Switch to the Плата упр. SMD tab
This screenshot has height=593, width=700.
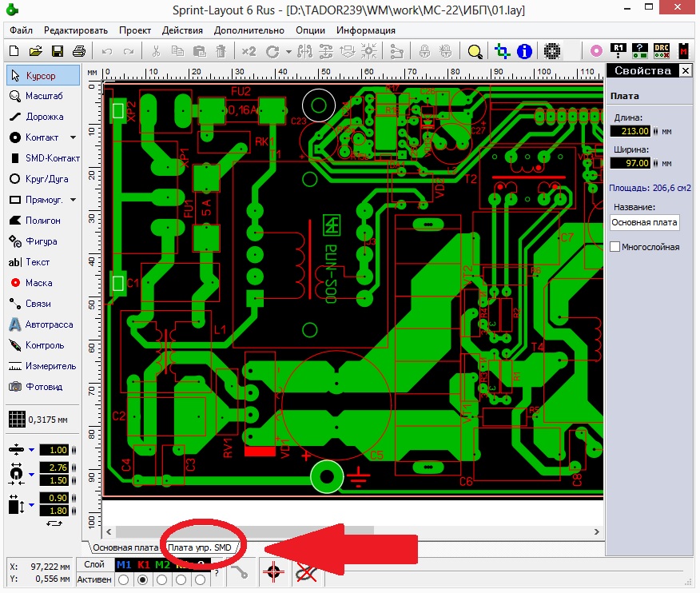point(200,547)
